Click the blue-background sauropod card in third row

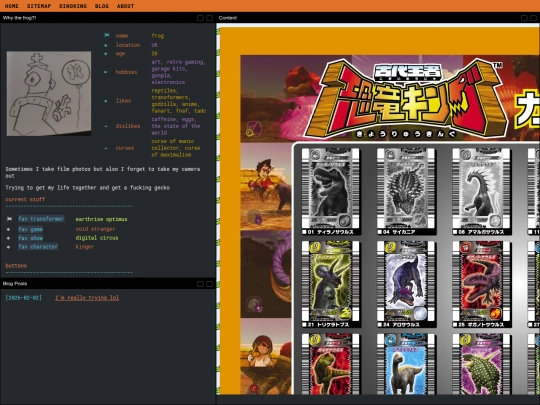coord(406,364)
